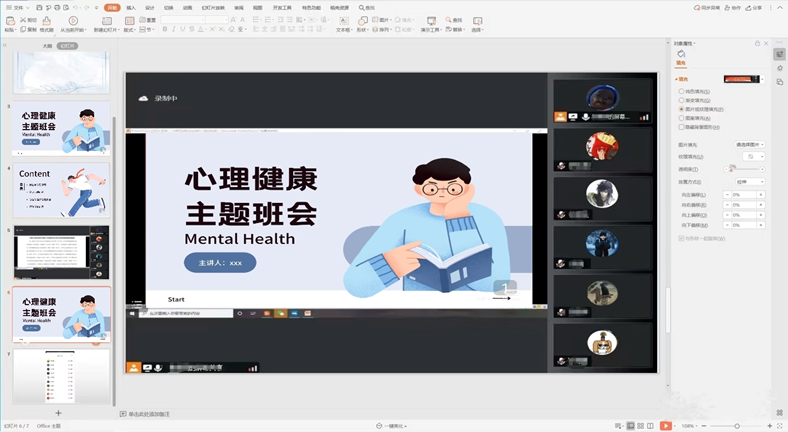This screenshot has width=788, height=432.
Task: Click the fill bucket icon in properties panel
Action: [682, 54]
